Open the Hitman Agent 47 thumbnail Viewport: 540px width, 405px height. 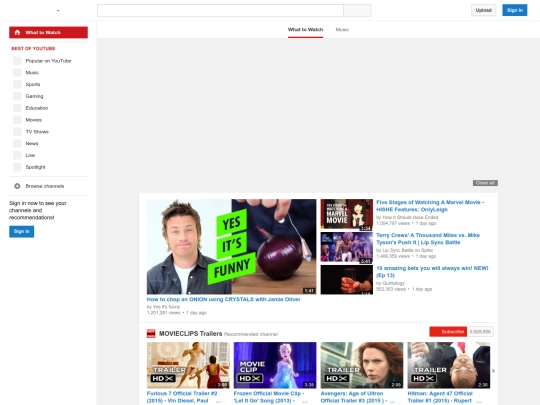pos(449,365)
